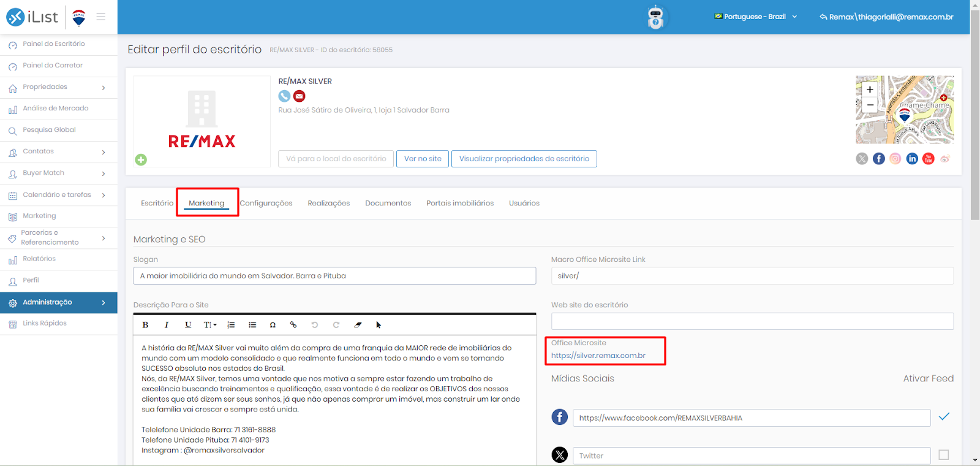Image resolution: width=980 pixels, height=466 pixels.
Task: Click the Macro Office Microsite Link field
Action: tap(752, 276)
